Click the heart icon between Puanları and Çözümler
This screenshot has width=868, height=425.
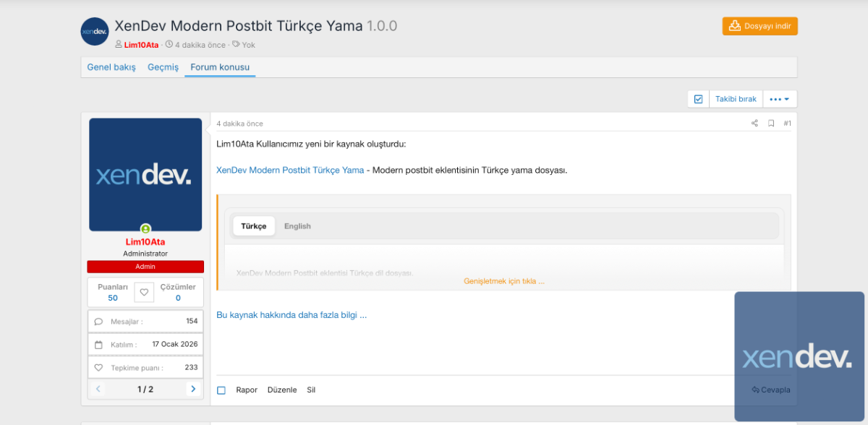pos(144,292)
